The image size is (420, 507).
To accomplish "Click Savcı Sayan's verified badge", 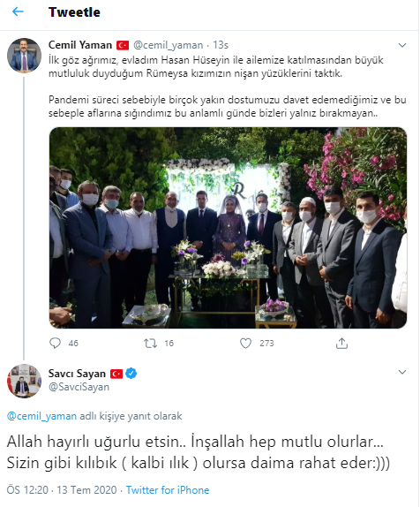I will 131,374.
